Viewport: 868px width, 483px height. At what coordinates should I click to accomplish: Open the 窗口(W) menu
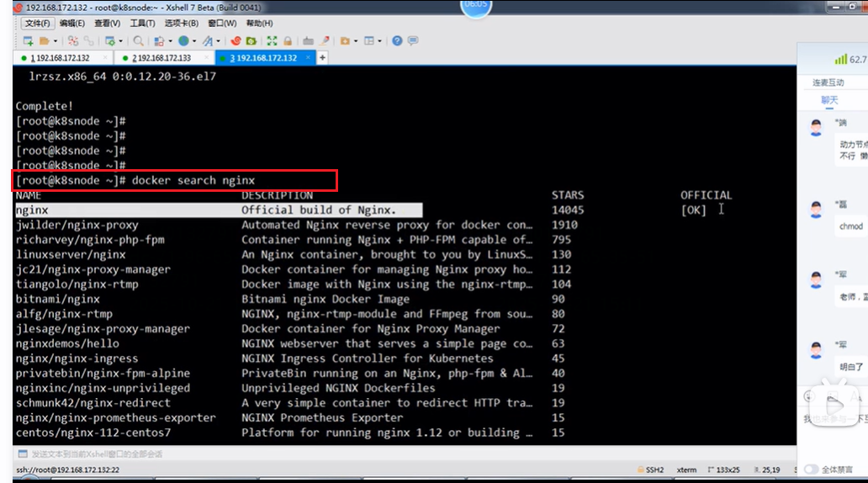pyautogui.click(x=222, y=24)
